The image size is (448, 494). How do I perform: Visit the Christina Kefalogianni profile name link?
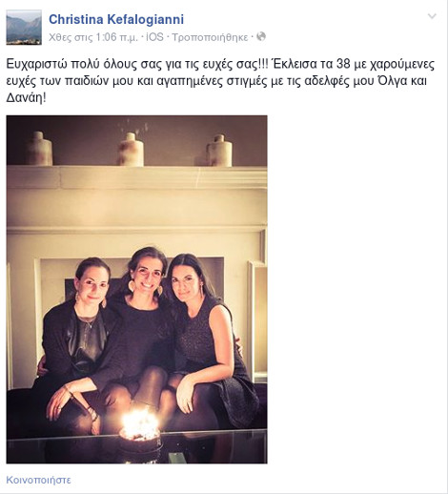tap(116, 19)
